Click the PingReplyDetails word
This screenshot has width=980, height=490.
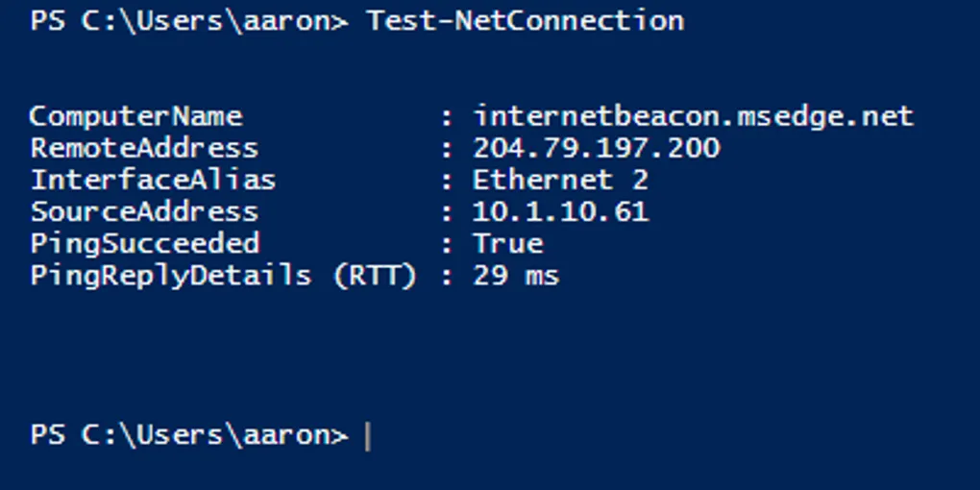tap(171, 277)
